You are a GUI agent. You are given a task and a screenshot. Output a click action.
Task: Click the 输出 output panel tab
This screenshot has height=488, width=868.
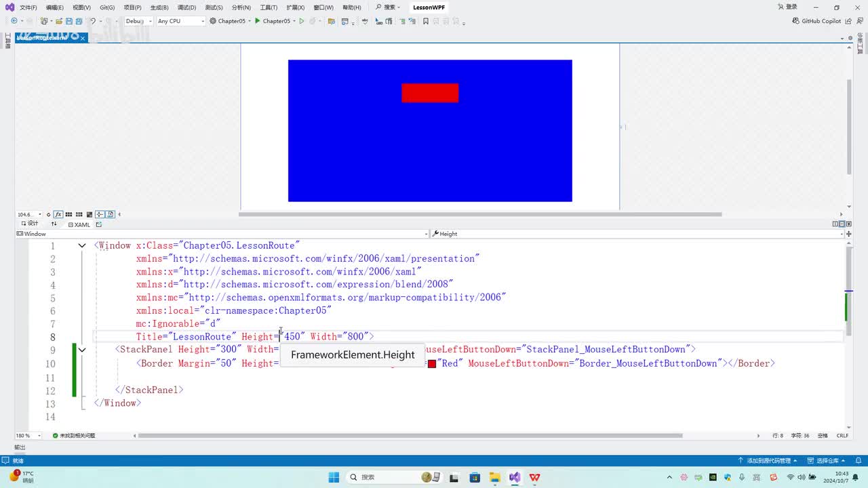click(x=20, y=447)
